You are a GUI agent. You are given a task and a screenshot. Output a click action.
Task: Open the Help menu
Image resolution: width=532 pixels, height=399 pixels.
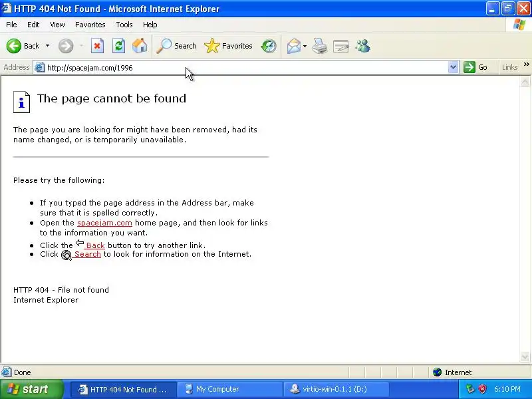tap(150, 25)
